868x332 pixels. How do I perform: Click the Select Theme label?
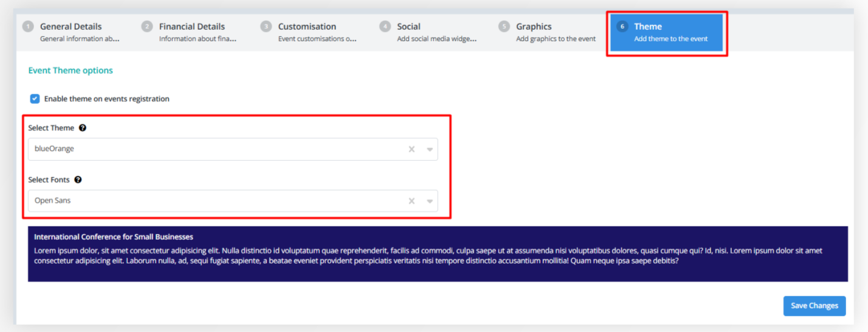point(51,128)
